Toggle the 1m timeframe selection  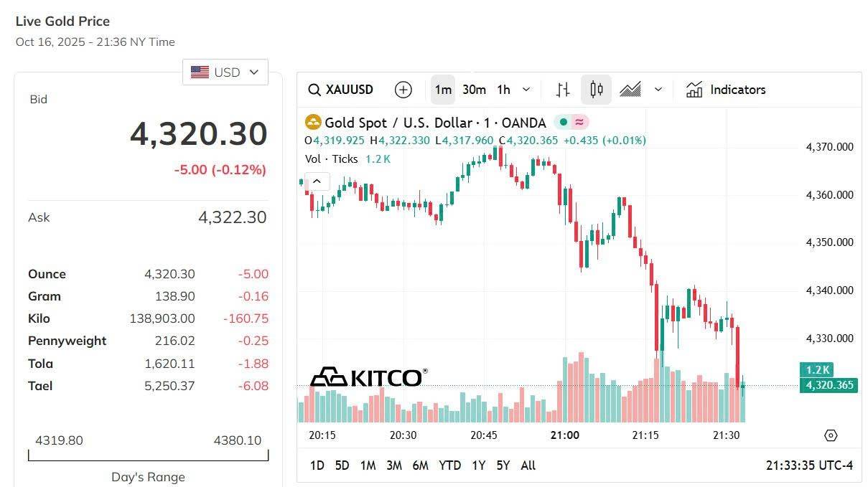[443, 89]
